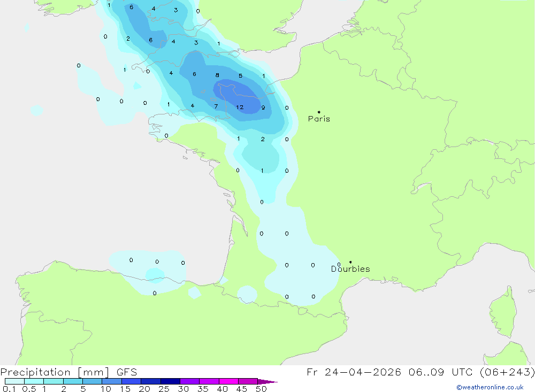Screen dimensions: 535x392
Task: Click the legend scale label '0.5'
Action: [29, 389]
